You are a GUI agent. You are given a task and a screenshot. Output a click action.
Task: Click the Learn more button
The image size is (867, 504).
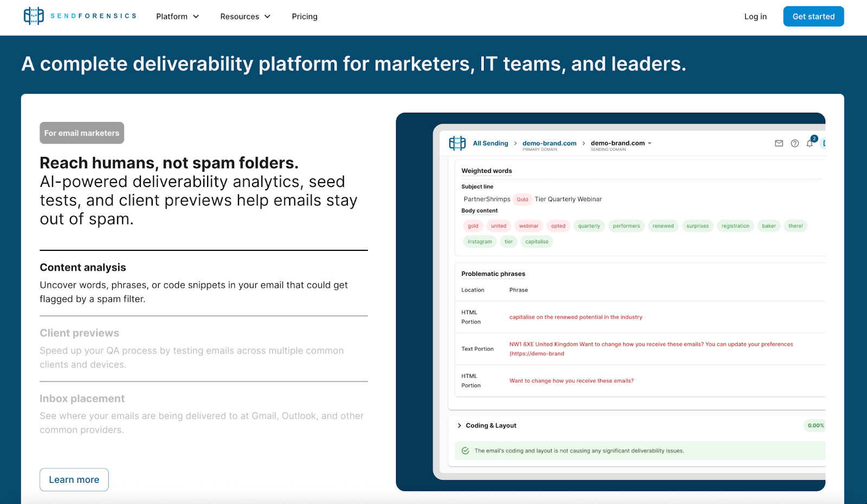click(74, 479)
